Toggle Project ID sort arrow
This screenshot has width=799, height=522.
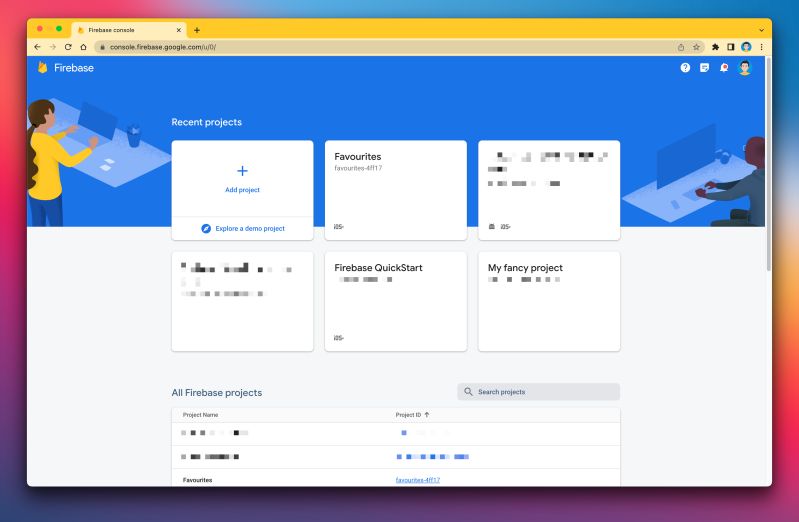(427, 414)
